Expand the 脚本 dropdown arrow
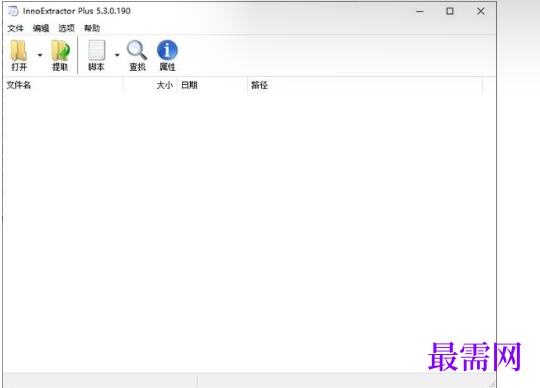This screenshot has width=540, height=388. [117, 55]
